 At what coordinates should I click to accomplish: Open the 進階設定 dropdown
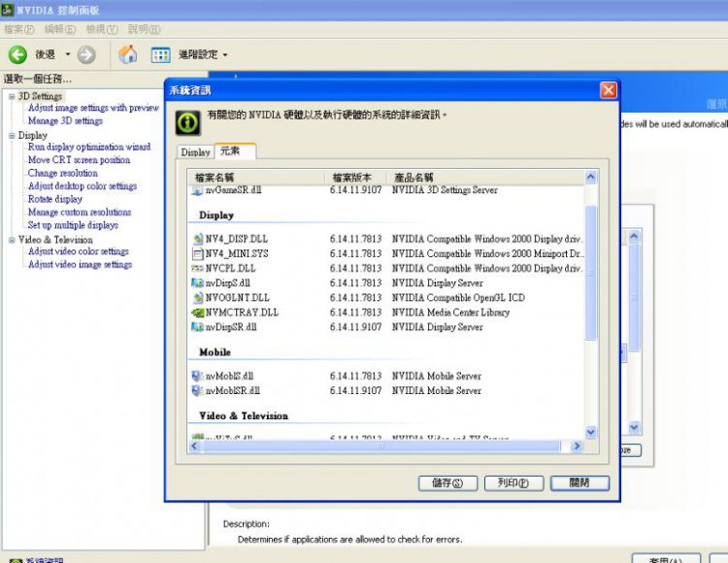[203, 54]
